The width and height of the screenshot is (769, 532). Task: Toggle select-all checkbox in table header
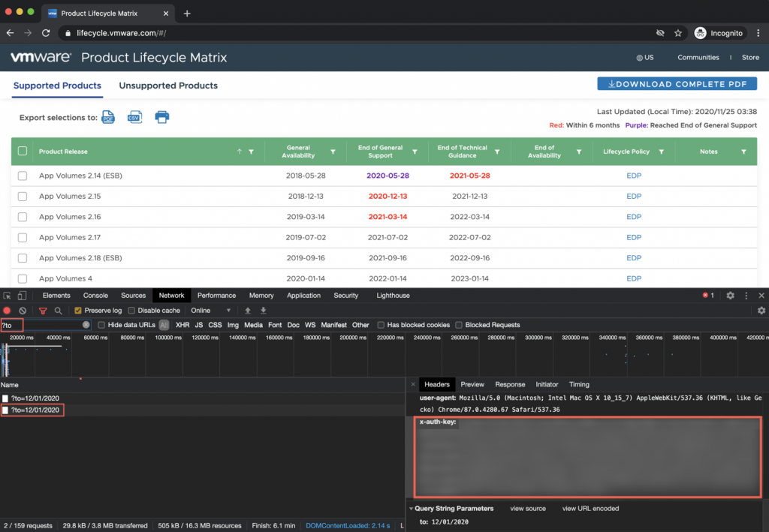(23, 151)
